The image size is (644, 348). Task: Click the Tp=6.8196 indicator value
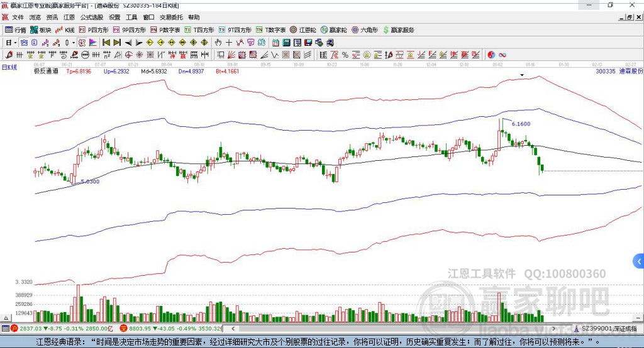[x=79, y=72]
